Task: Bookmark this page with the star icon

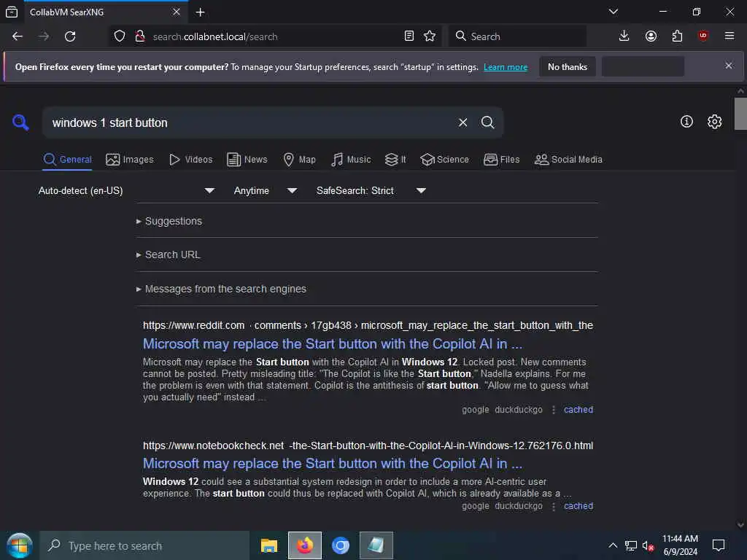Action: point(430,36)
